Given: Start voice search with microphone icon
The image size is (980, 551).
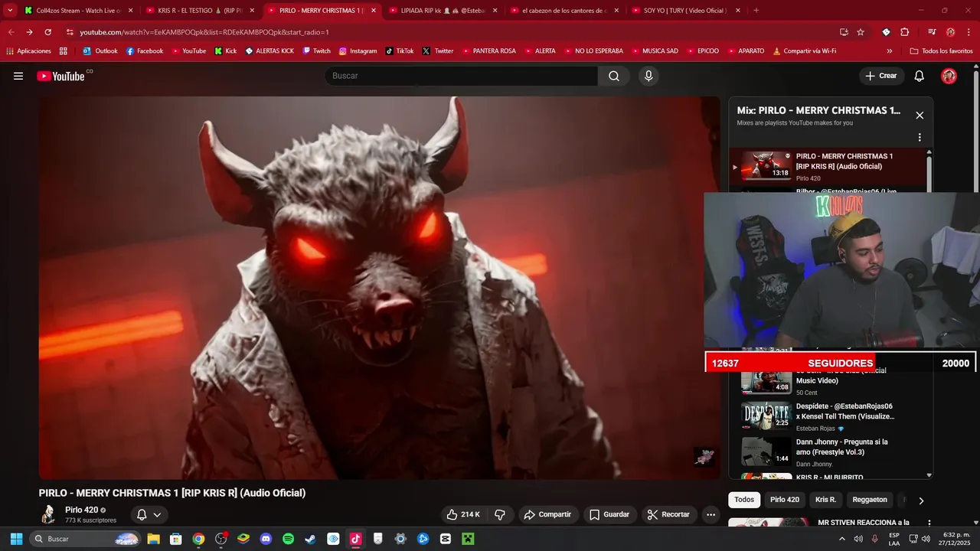Looking at the screenshot, I should 648,76.
